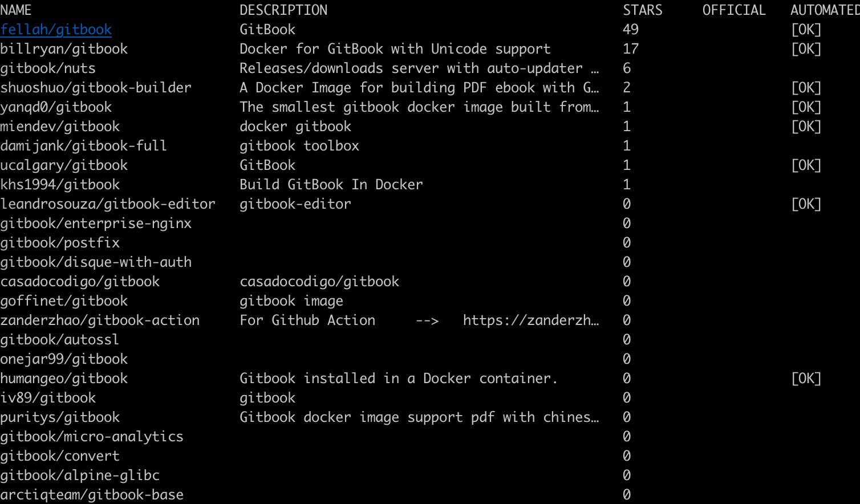Screen dimensions: 860x504
Task: Click the OFFICIAL column header
Action: tap(733, 10)
